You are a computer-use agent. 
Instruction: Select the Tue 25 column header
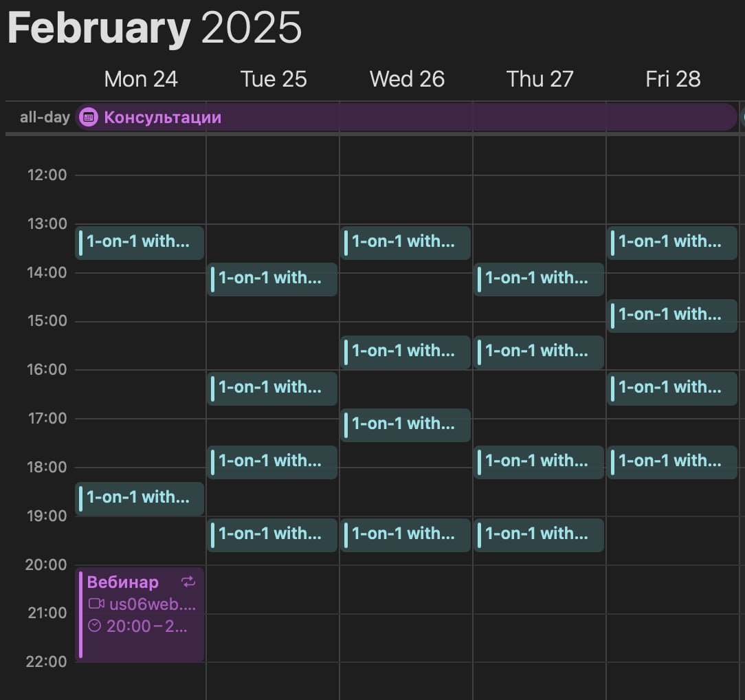click(274, 79)
